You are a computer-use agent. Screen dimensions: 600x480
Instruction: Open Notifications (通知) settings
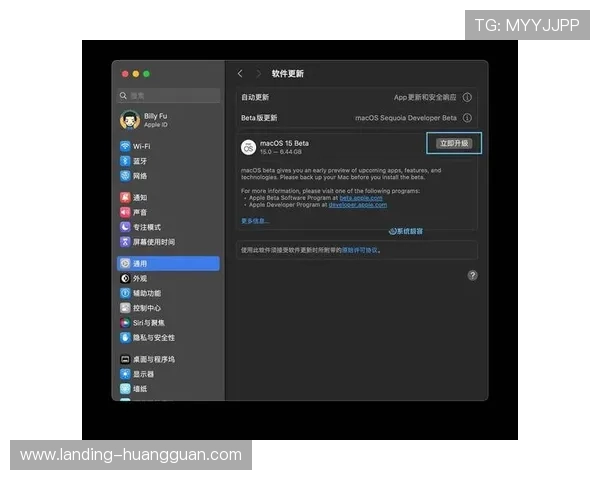click(140, 198)
